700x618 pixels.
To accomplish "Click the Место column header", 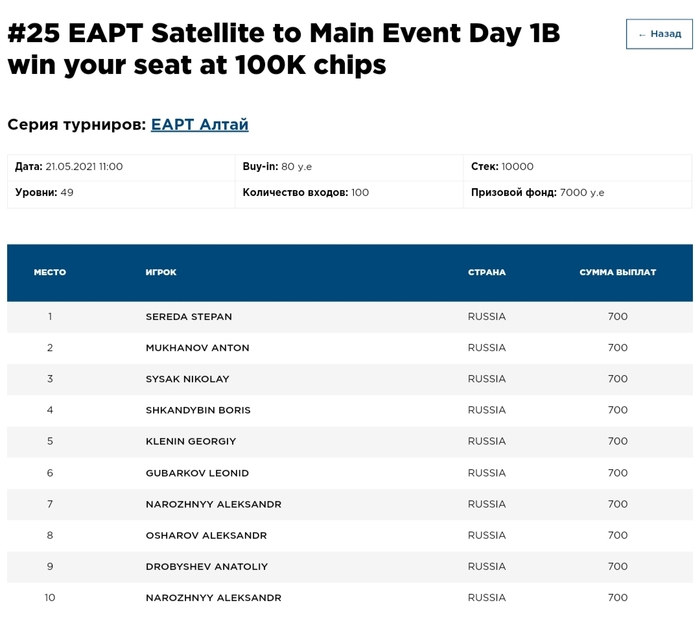I will (x=50, y=272).
